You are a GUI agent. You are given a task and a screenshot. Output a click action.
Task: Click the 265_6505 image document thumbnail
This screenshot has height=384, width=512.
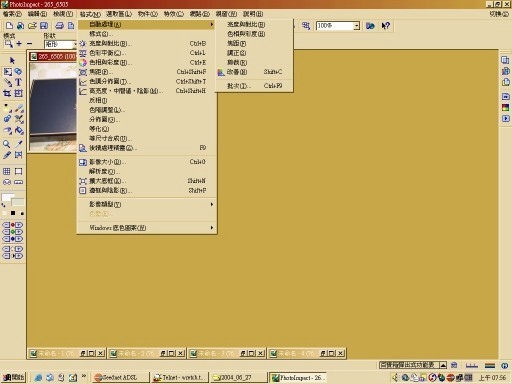coord(53,106)
